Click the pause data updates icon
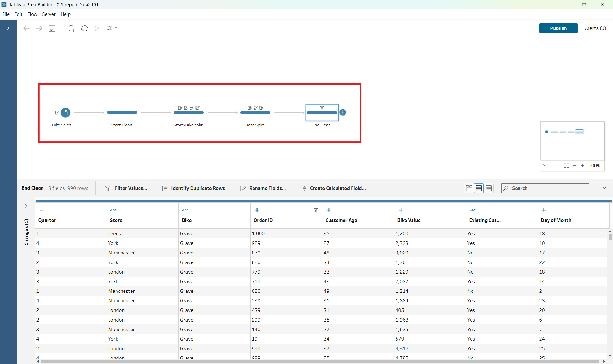The image size is (613, 364). pyautogui.click(x=71, y=28)
